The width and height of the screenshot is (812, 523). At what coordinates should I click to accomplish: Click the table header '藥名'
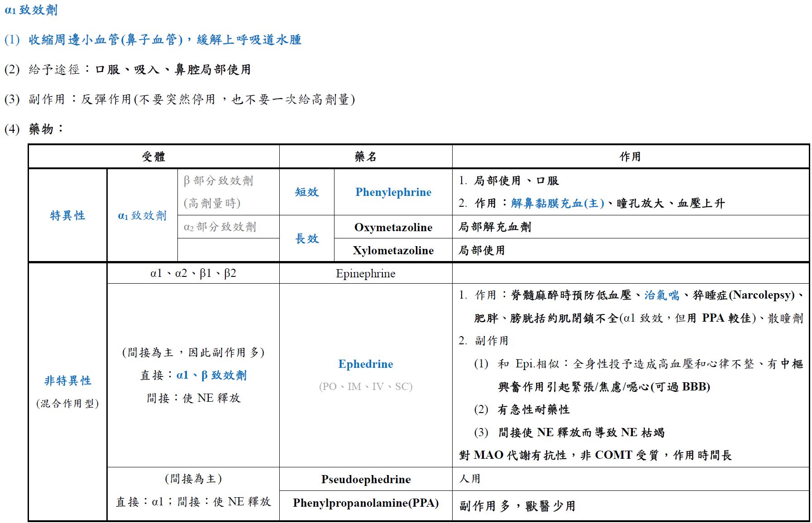tap(366, 157)
